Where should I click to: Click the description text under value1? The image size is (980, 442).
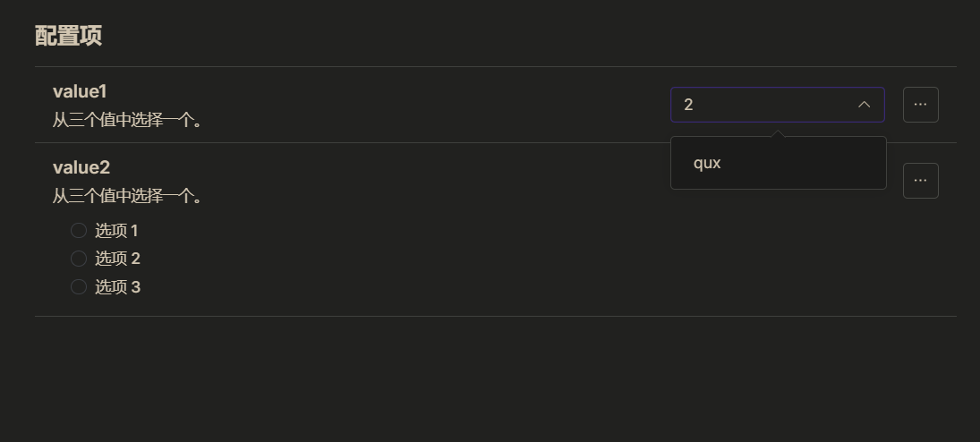[127, 119]
